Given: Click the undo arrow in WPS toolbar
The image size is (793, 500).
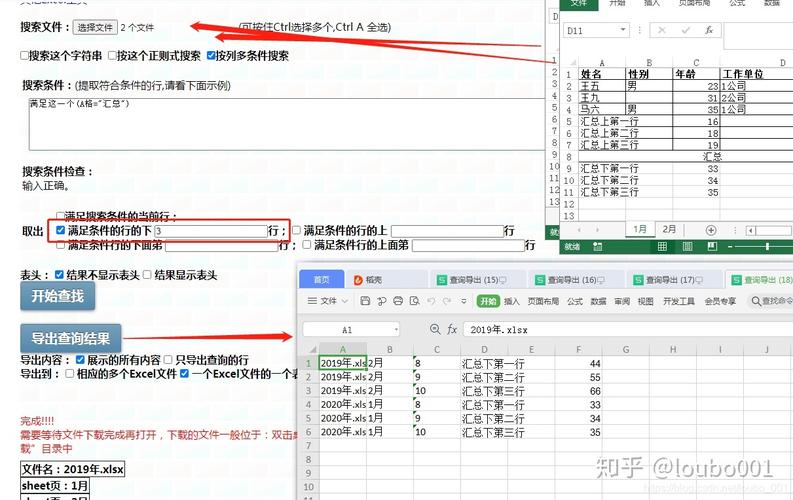Looking at the screenshot, I should click(431, 301).
